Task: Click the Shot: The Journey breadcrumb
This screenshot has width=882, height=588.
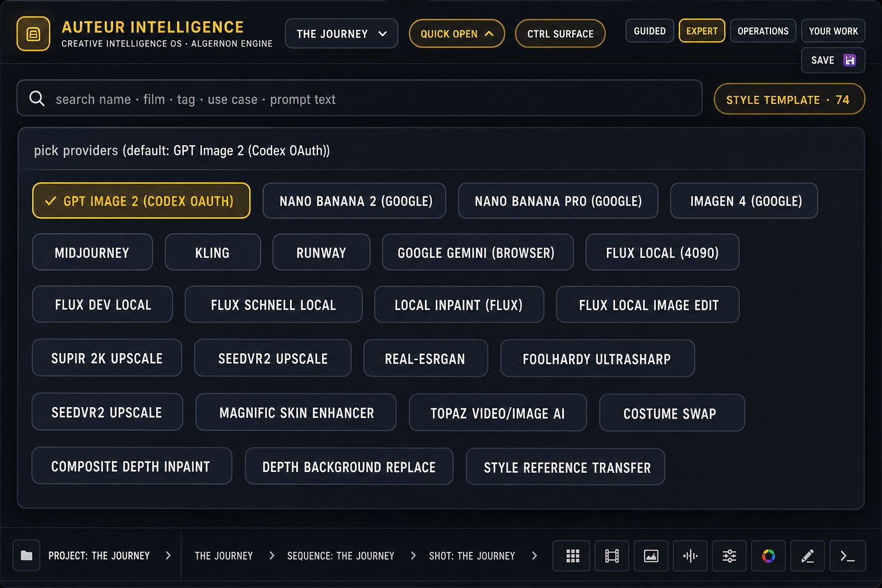Action: point(472,555)
